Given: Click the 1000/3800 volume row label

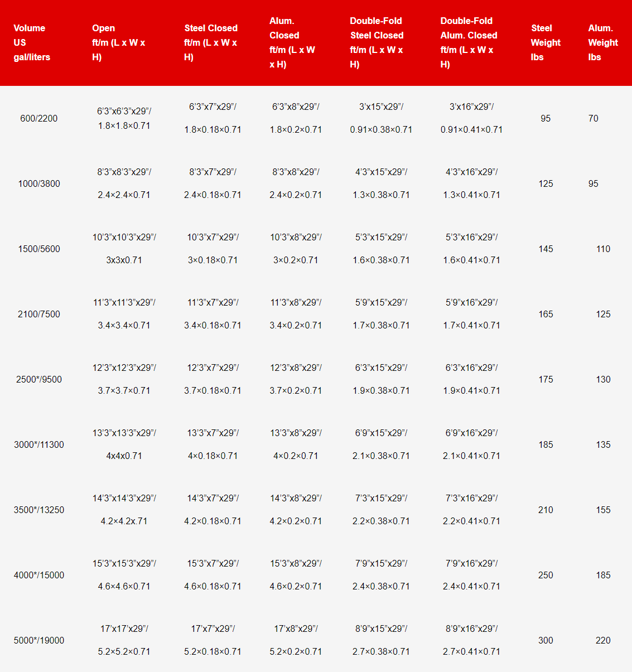Looking at the screenshot, I should click(39, 183).
